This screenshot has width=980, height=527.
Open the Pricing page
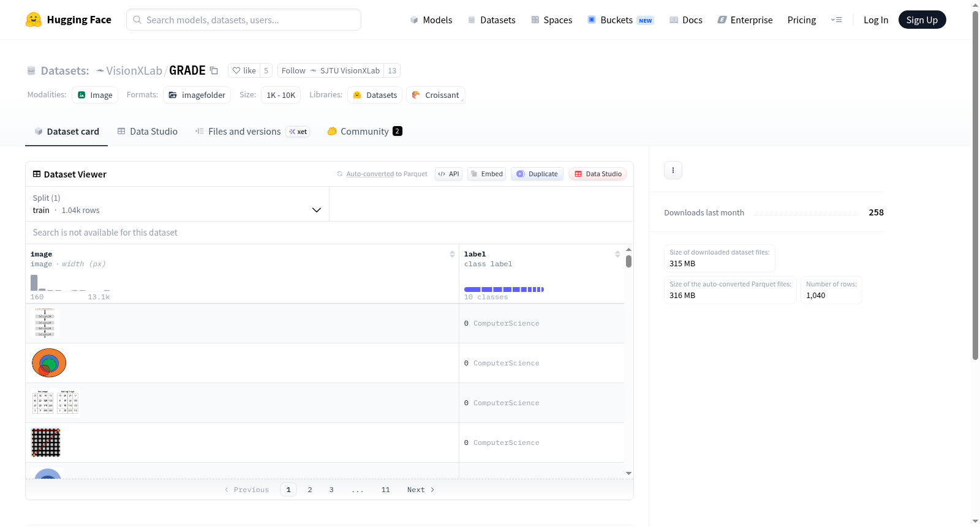[802, 20]
